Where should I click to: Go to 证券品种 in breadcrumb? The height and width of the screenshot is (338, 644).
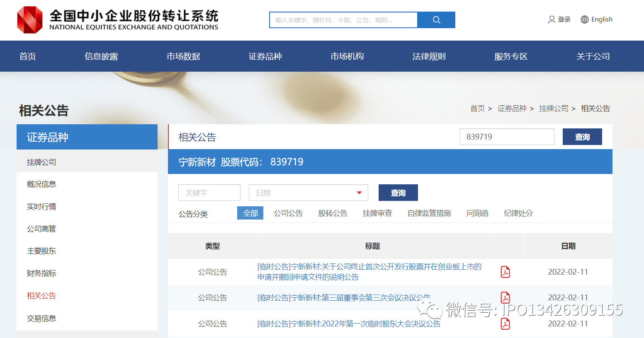512,109
